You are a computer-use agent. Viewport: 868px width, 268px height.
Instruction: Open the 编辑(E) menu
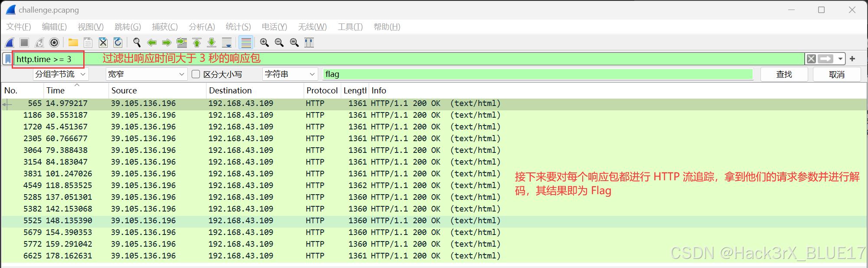point(54,27)
